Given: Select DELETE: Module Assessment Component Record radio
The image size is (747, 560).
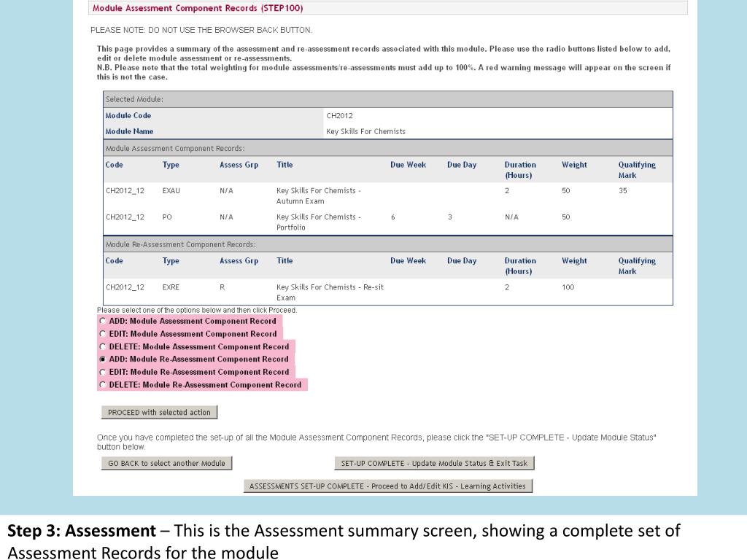Looking at the screenshot, I should tap(102, 347).
